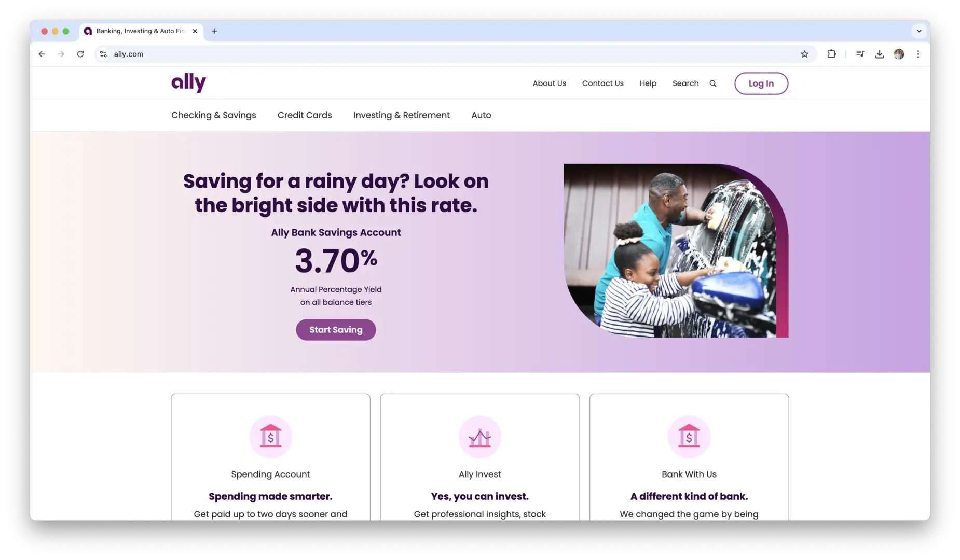The image size is (960, 560).
Task: Expand the tab search chevron
Action: point(919,31)
